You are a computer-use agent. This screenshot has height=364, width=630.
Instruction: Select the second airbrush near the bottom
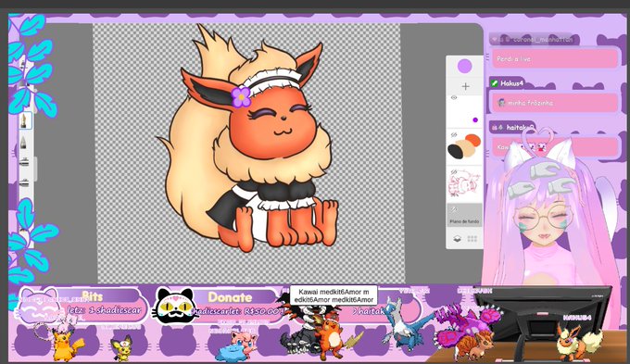(x=24, y=183)
